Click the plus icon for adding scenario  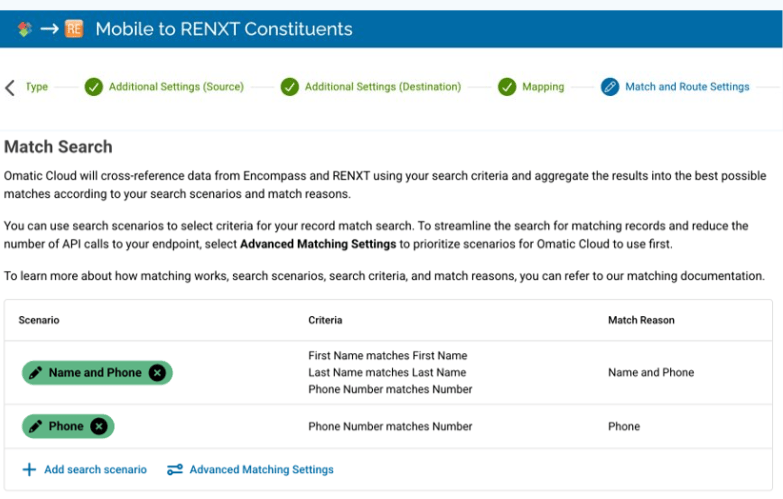pos(29,470)
